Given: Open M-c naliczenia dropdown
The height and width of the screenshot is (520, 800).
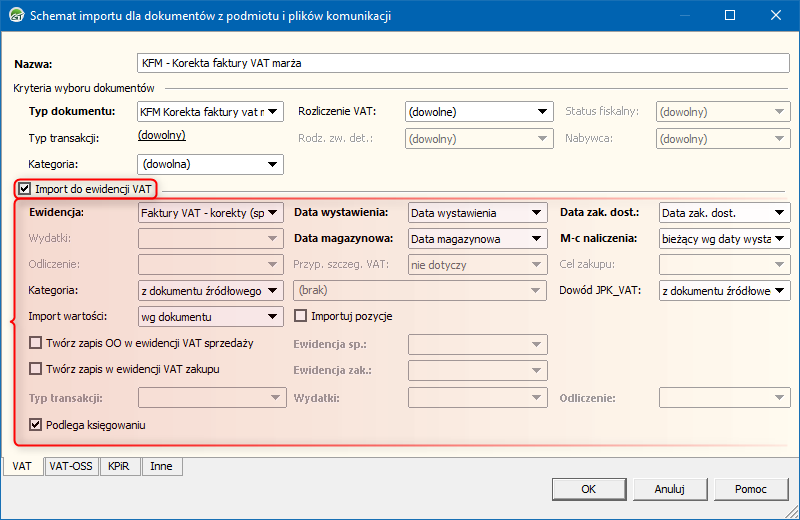Looking at the screenshot, I should click(724, 239).
